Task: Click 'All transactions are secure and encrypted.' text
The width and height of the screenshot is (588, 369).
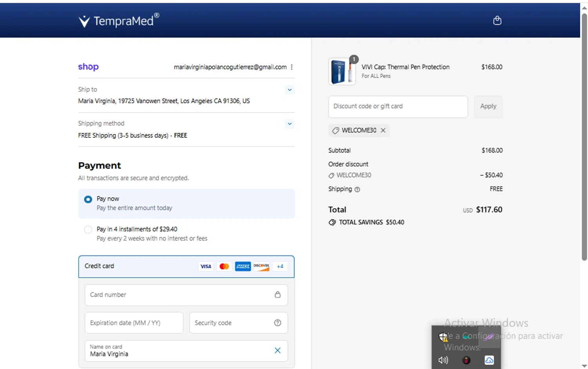Action: pos(133,178)
